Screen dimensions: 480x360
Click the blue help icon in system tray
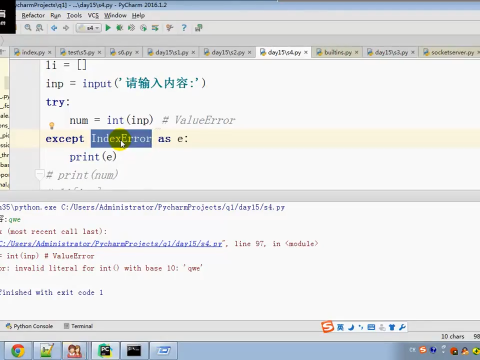pos(433,350)
